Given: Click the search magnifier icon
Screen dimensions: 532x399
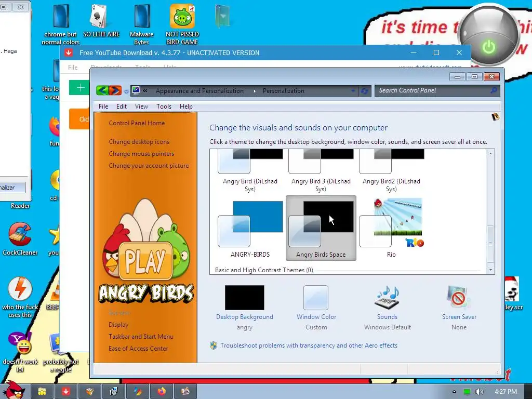Looking at the screenshot, I should pos(494,90).
